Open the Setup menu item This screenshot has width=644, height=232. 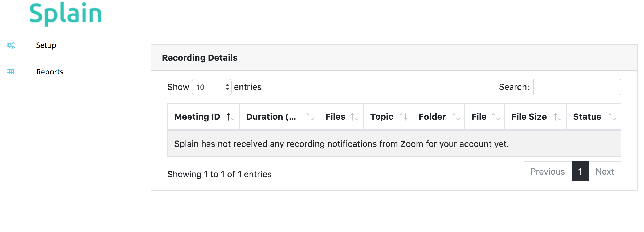pyautogui.click(x=46, y=45)
